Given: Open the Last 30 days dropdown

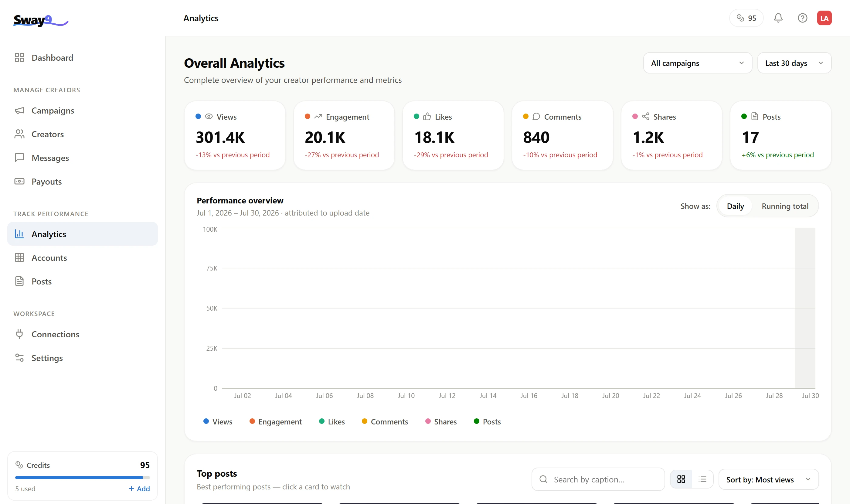Looking at the screenshot, I should pos(794,63).
